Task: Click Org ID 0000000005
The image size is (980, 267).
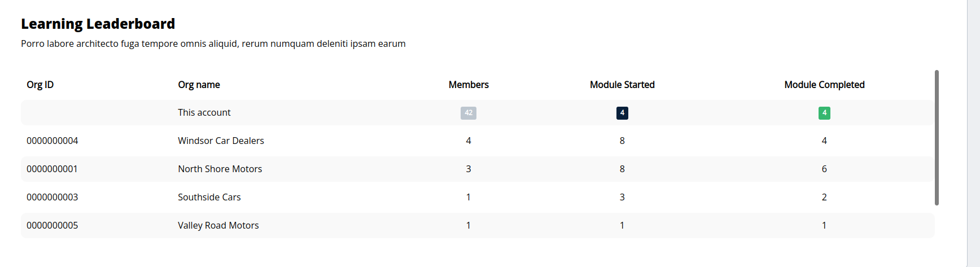Action: coord(53,225)
